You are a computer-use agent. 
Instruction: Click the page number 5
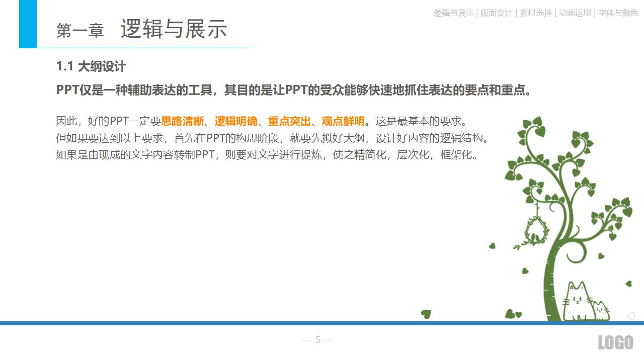point(317,340)
